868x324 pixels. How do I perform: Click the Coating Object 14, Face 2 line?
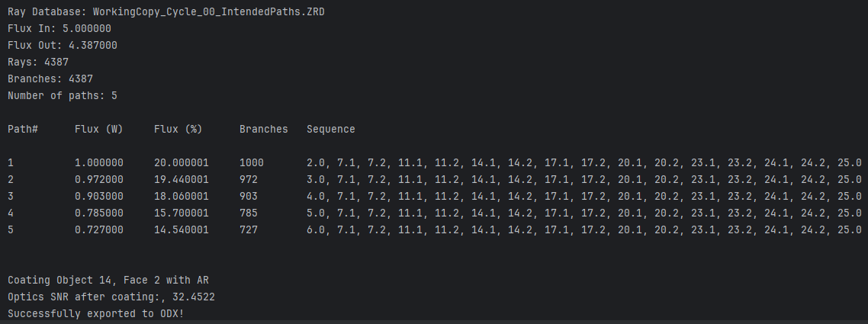108,281
